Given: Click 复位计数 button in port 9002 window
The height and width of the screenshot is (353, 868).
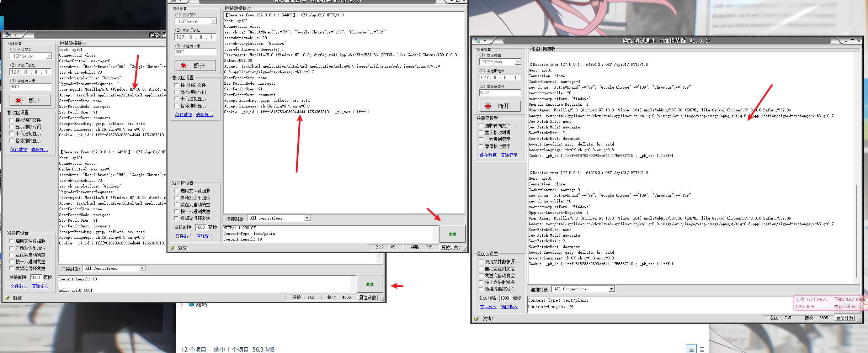Looking at the screenshot, I should (845, 318).
